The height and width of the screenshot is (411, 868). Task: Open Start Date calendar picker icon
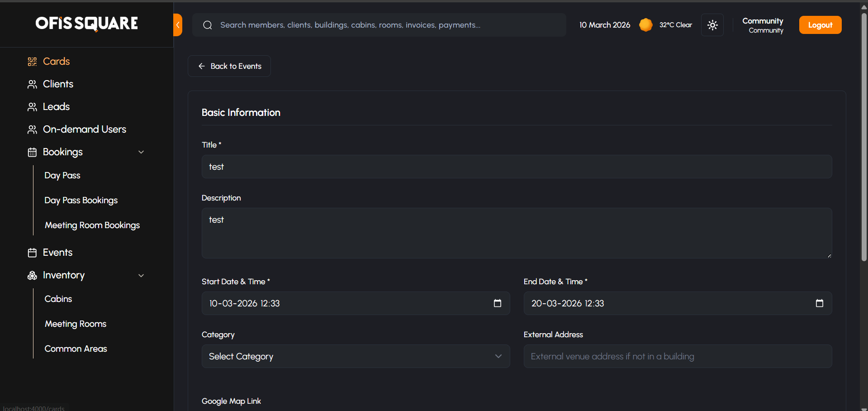tap(498, 303)
